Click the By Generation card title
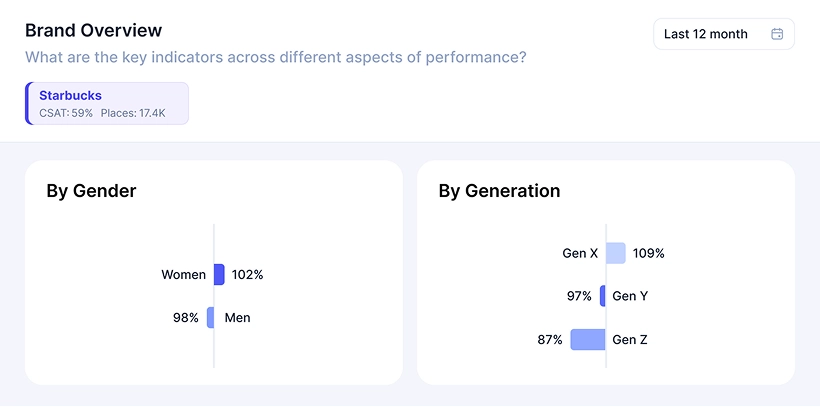The height and width of the screenshot is (407, 820). (x=499, y=191)
